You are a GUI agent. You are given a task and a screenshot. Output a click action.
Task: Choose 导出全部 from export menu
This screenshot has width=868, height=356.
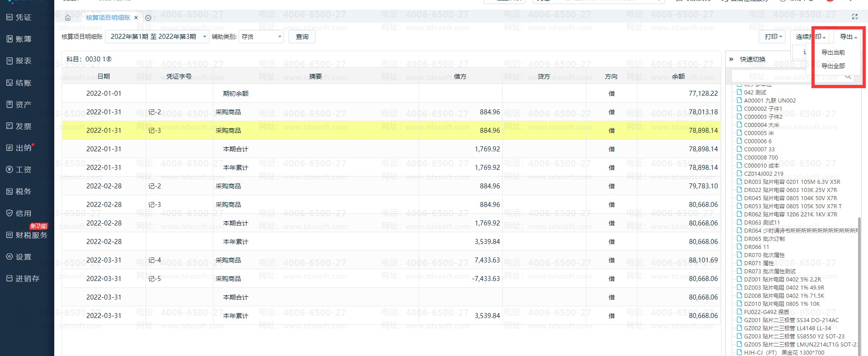pos(833,66)
